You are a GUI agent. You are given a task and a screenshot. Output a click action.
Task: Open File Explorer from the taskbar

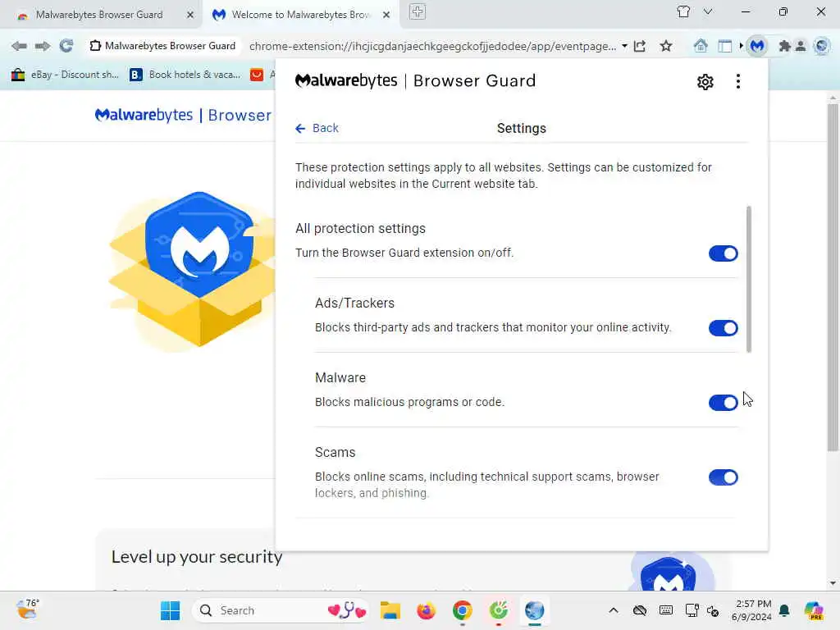pyautogui.click(x=390, y=610)
